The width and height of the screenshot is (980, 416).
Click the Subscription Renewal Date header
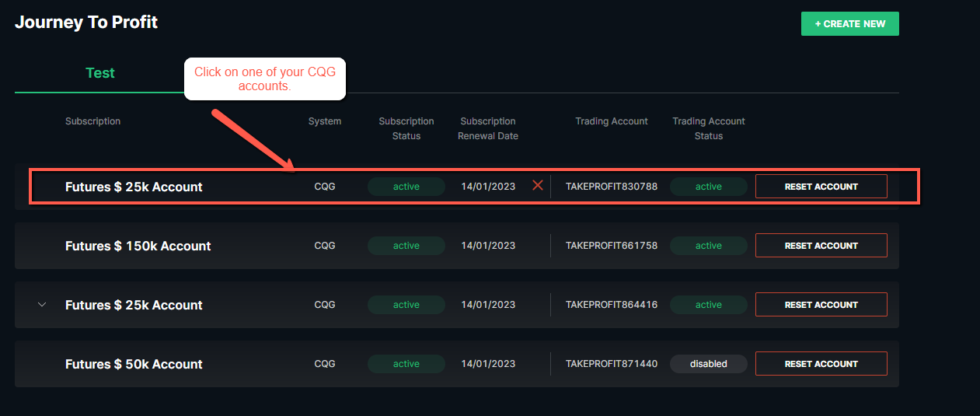[488, 128]
